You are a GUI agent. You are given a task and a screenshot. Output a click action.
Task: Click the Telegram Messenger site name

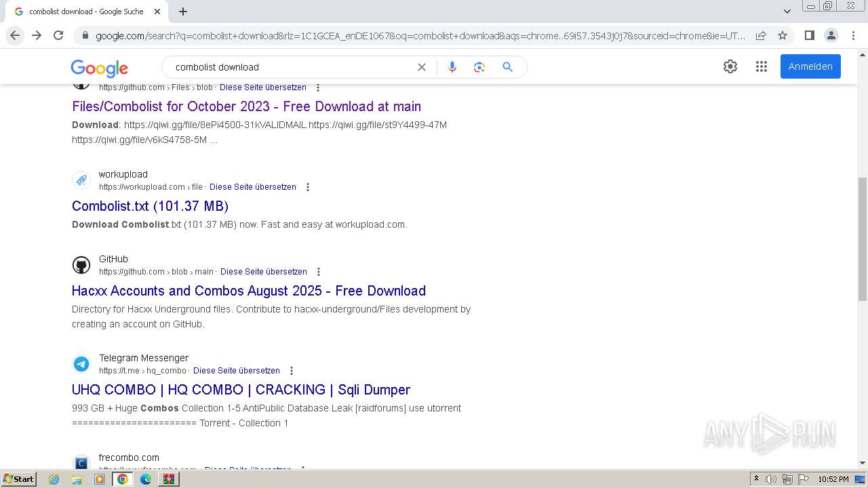(x=144, y=358)
